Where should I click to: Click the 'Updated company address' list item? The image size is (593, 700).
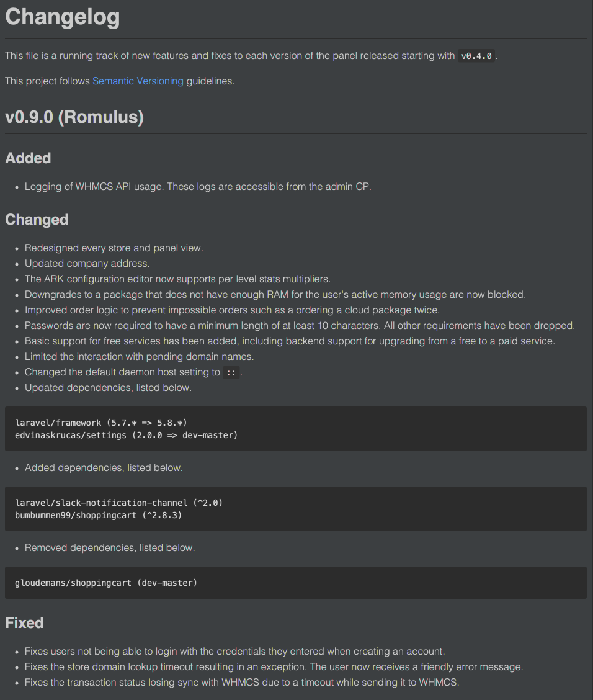click(87, 264)
